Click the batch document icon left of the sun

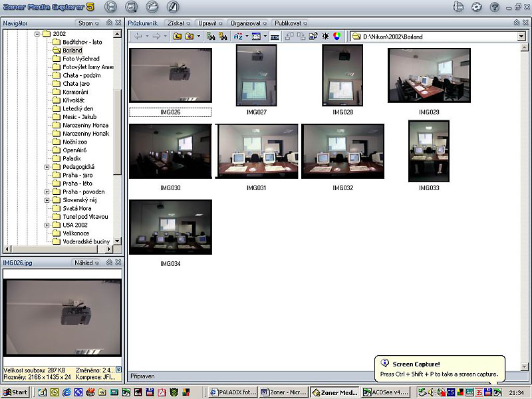pyautogui.click(x=313, y=37)
